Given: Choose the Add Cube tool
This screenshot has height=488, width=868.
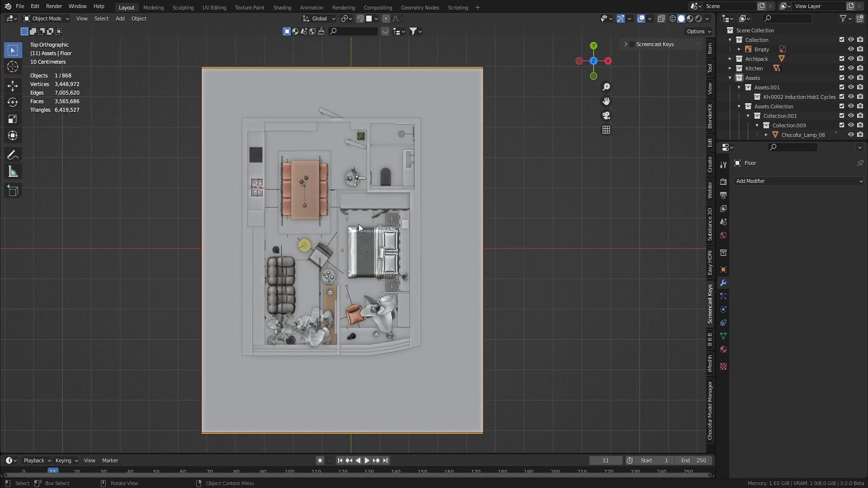Looking at the screenshot, I should (13, 191).
